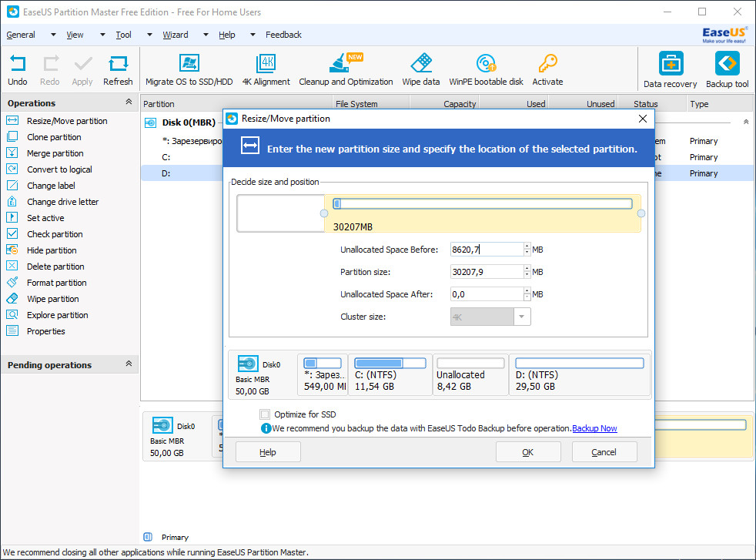Open the Wizard menu

176,35
